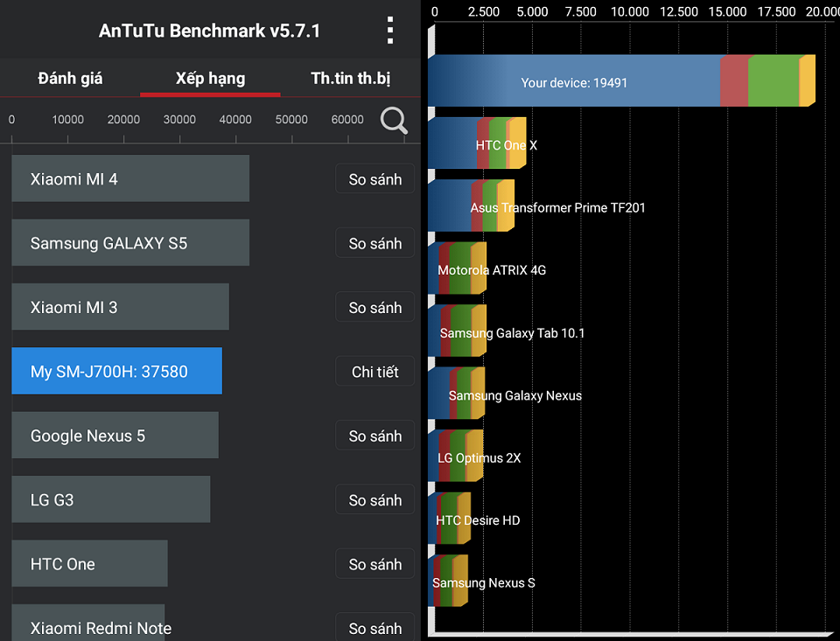
Task: Click the AnTuTu Benchmark v5.7.1 title
Action: tap(209, 31)
